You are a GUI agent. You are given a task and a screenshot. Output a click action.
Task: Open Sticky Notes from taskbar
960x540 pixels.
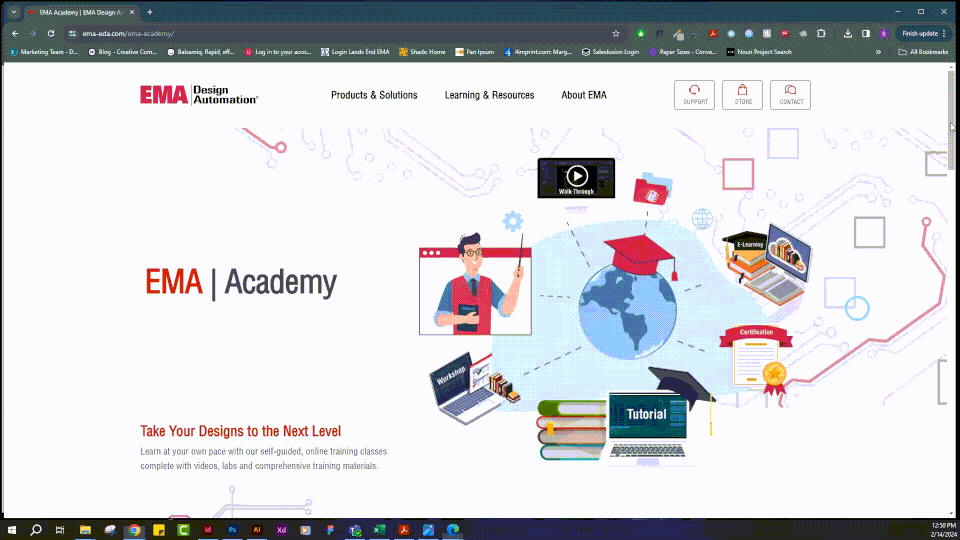pos(159,530)
